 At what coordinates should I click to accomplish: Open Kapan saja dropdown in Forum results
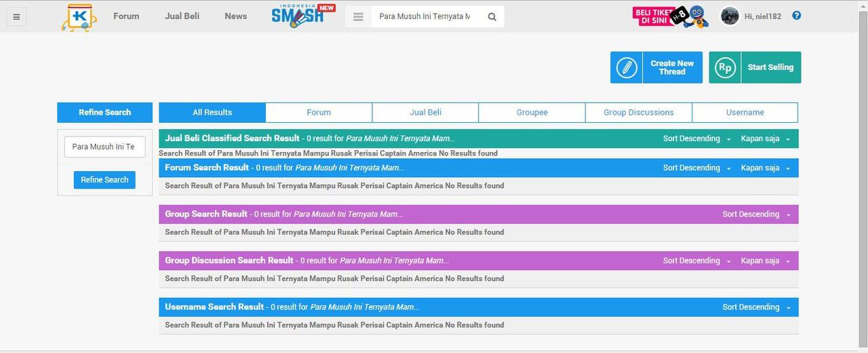765,168
